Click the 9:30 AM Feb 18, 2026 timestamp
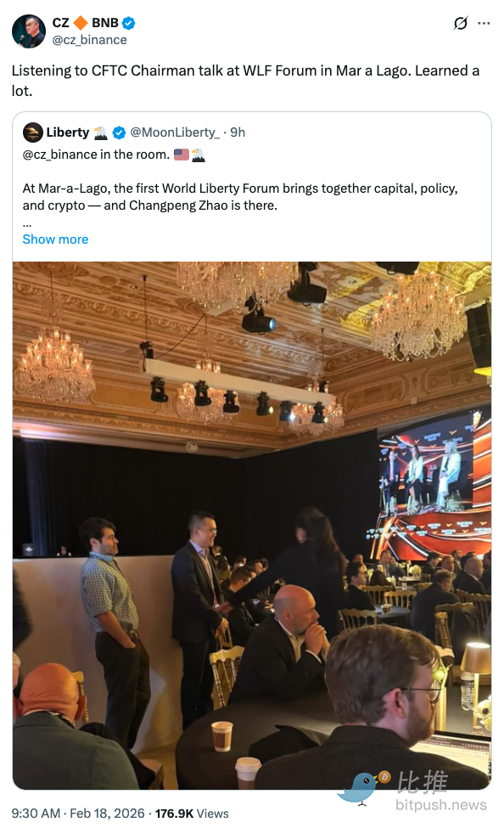 [78, 814]
